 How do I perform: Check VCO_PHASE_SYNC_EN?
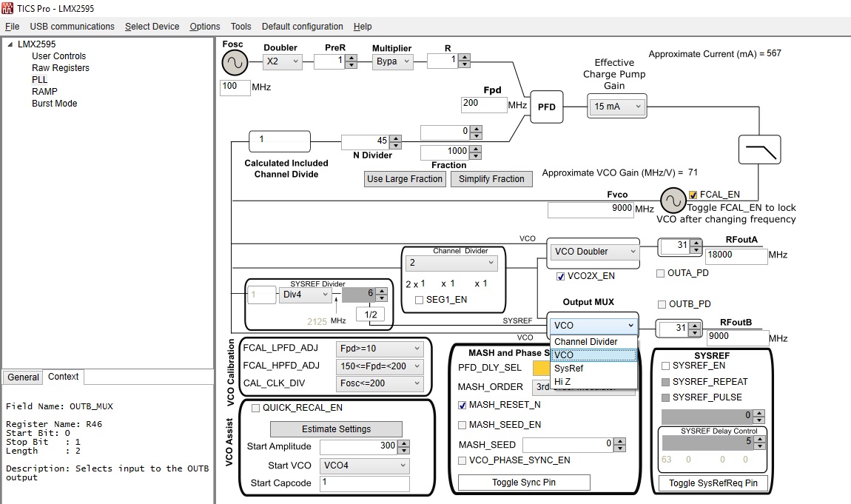[x=462, y=460]
